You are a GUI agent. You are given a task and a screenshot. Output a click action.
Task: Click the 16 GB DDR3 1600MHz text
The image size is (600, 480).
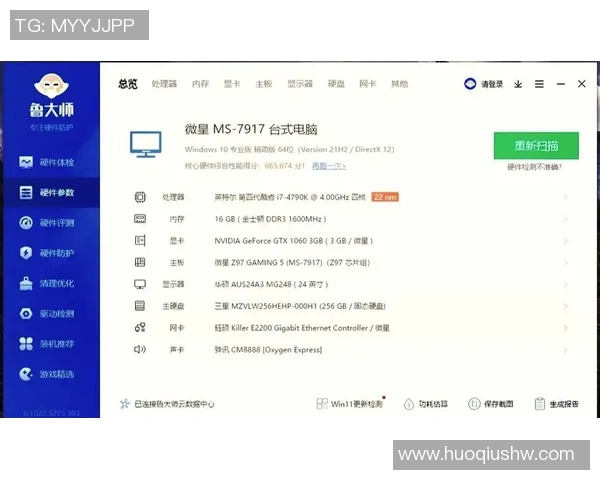[270, 219]
